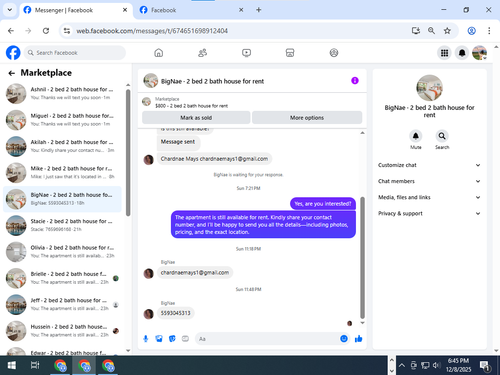Expand Privacy & support section
The image size is (500, 375).
point(429,213)
